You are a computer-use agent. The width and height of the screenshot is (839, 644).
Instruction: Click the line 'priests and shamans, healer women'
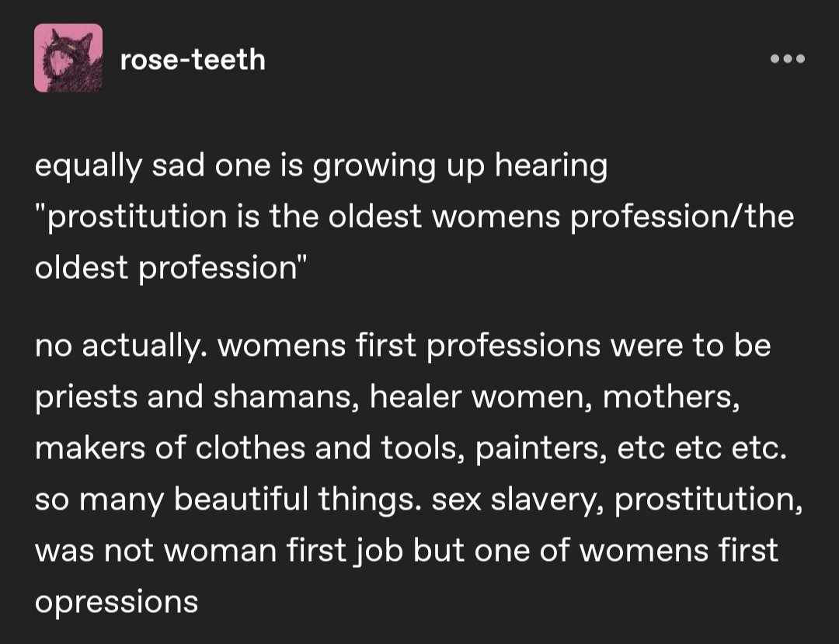click(388, 398)
